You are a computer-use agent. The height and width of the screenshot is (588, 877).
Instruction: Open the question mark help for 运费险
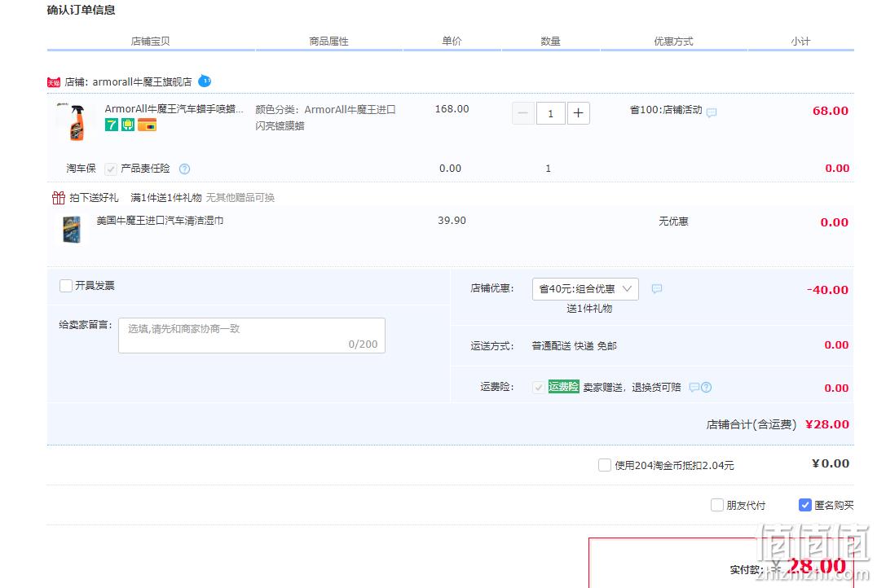[707, 388]
